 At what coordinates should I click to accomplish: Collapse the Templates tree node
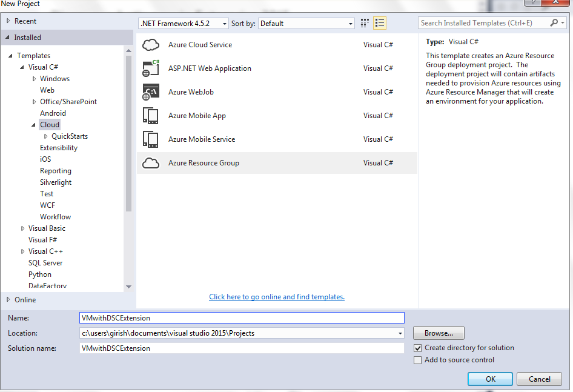point(10,56)
